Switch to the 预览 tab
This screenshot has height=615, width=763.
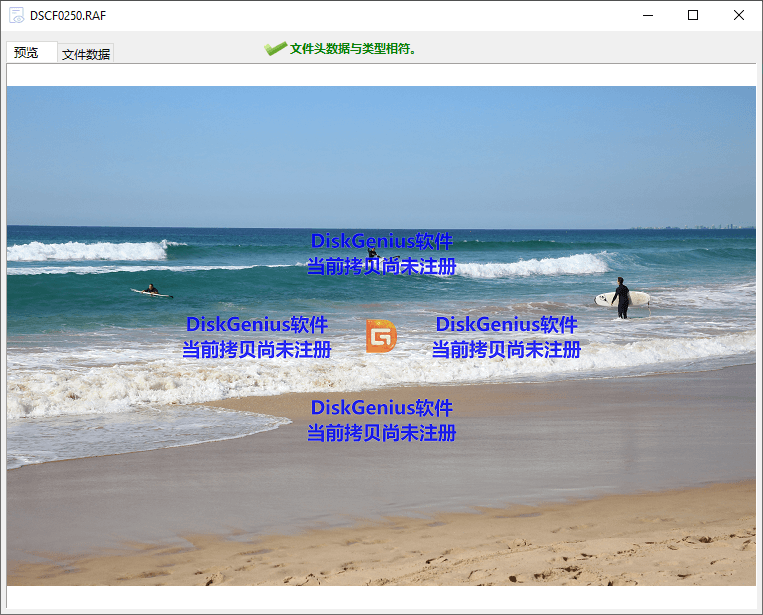point(32,53)
